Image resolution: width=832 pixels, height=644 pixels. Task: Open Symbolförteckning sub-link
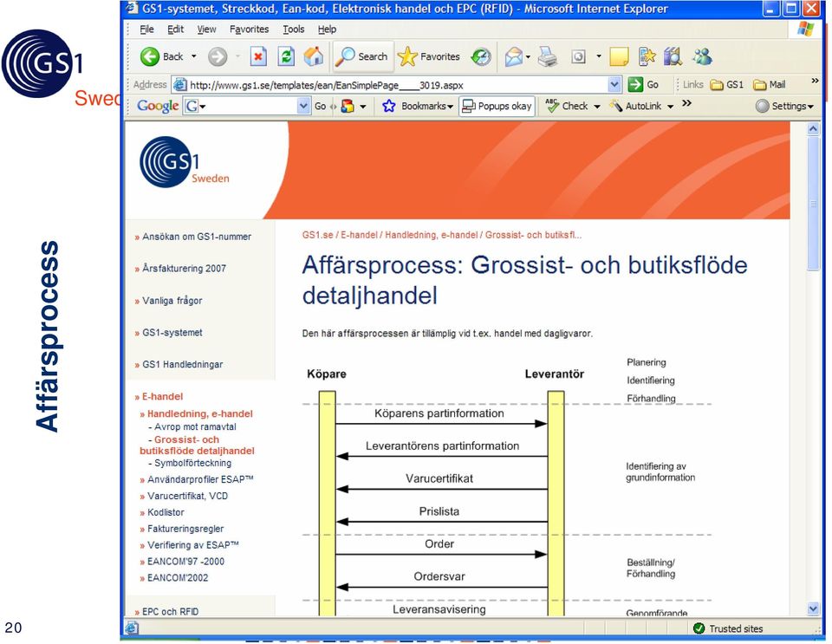(x=192, y=463)
